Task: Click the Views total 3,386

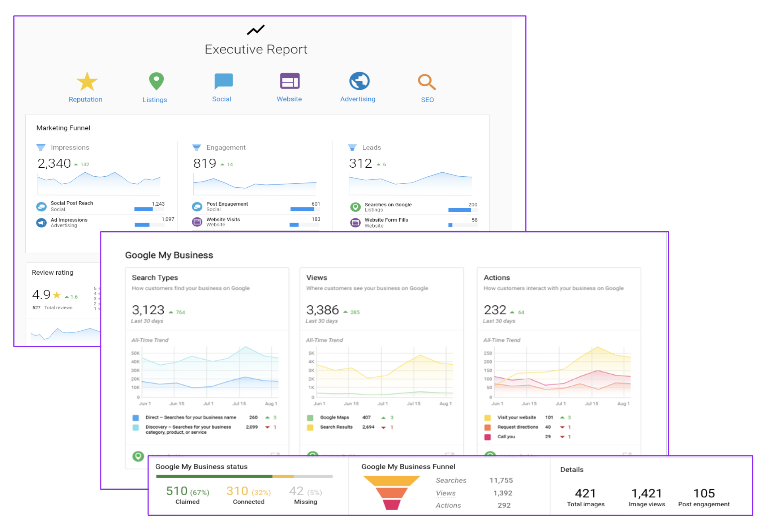Action: [323, 310]
